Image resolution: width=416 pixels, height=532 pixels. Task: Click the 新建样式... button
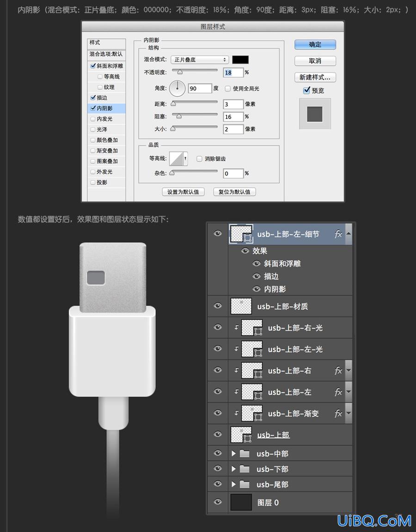click(x=315, y=77)
